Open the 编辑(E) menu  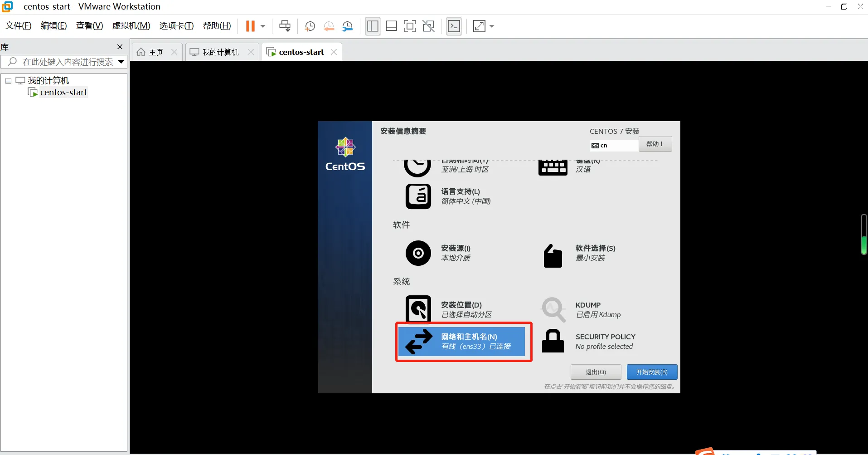point(54,26)
